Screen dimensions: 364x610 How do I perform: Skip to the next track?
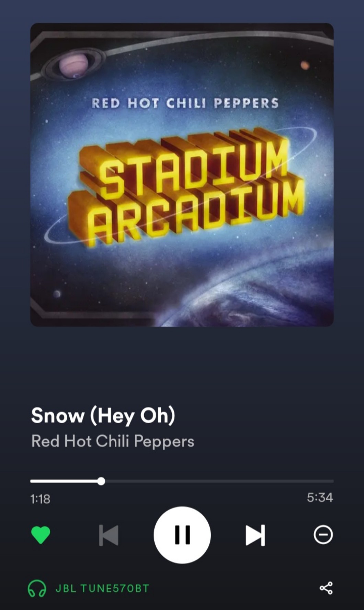tap(255, 535)
